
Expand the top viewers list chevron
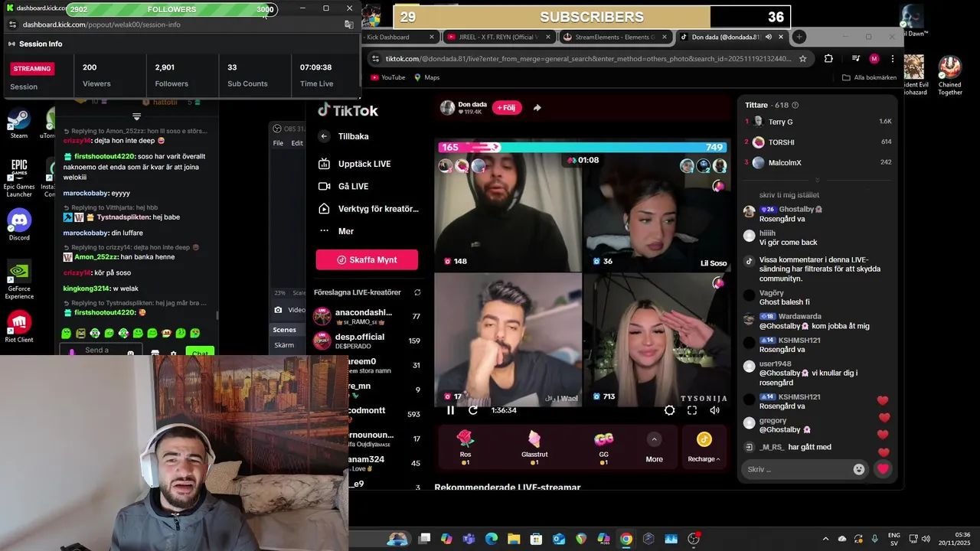coord(817,180)
